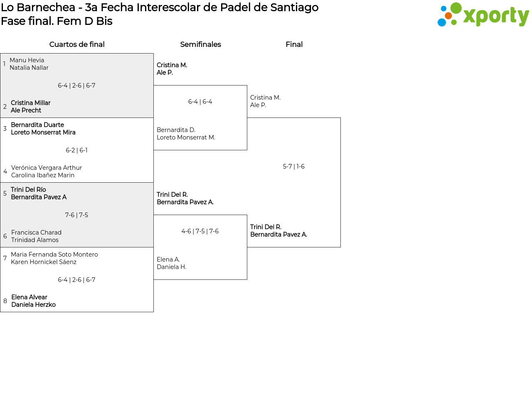Select the Trini Del Río quarterfinal pair

[x=39, y=193]
